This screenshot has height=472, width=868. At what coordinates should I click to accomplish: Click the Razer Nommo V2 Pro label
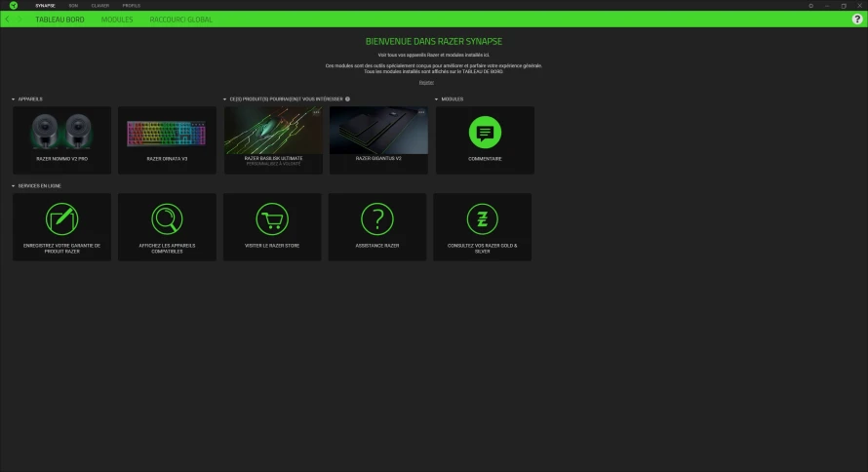click(x=62, y=159)
